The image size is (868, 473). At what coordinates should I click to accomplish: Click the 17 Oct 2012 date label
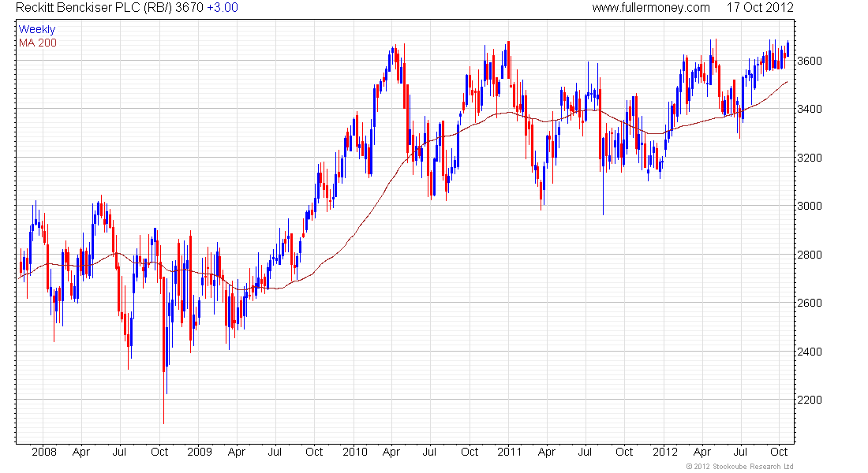coord(760,8)
